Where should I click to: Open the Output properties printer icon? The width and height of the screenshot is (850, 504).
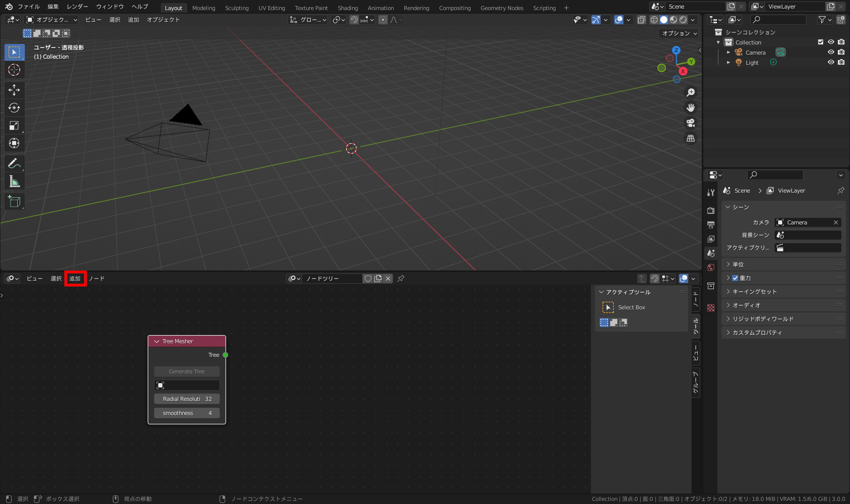711,224
